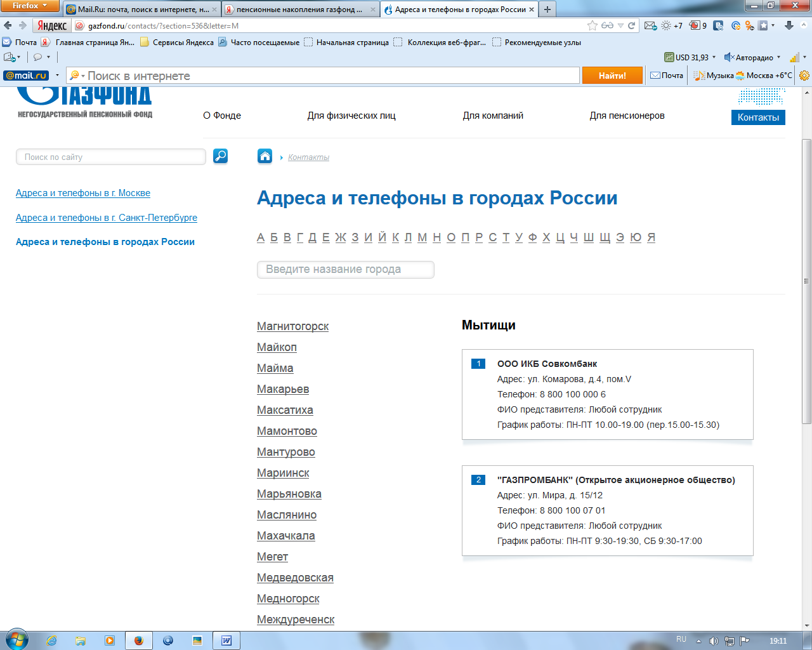The height and width of the screenshot is (650, 812).
Task: Open the Мой Мир @ toolbar icon
Action: coord(735,25)
